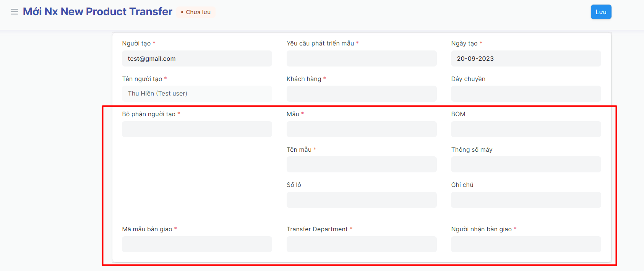This screenshot has height=271, width=644.
Task: Select the Ghi chú input field
Action: click(x=526, y=200)
